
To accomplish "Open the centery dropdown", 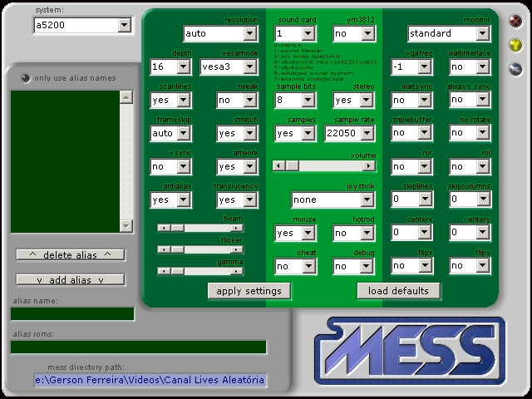I will coord(483,232).
